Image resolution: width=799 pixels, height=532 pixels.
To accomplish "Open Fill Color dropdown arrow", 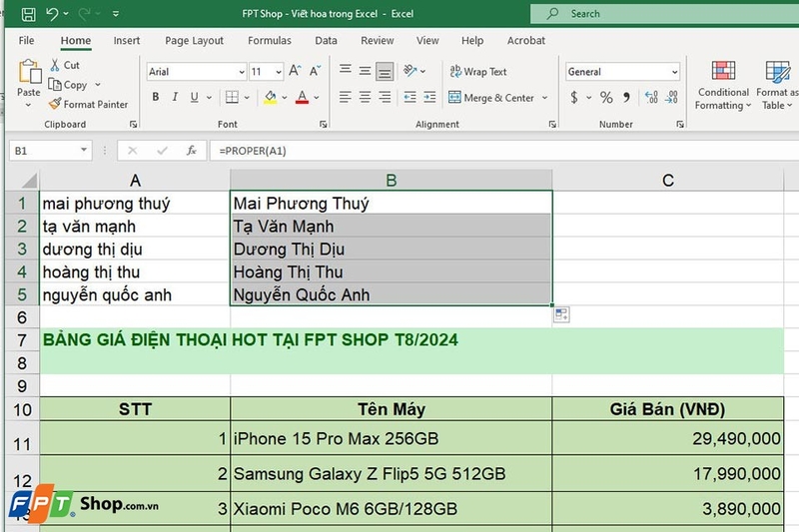I will (x=285, y=97).
